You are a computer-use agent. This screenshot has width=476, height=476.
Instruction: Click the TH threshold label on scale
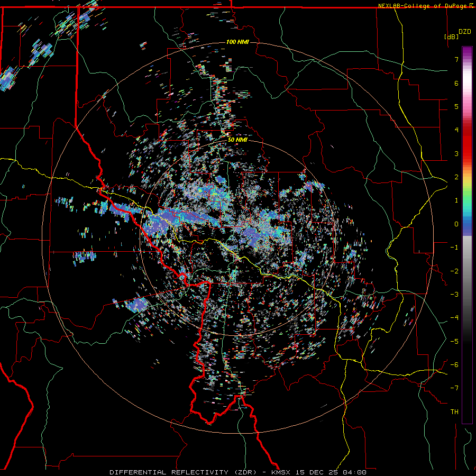coord(454,412)
